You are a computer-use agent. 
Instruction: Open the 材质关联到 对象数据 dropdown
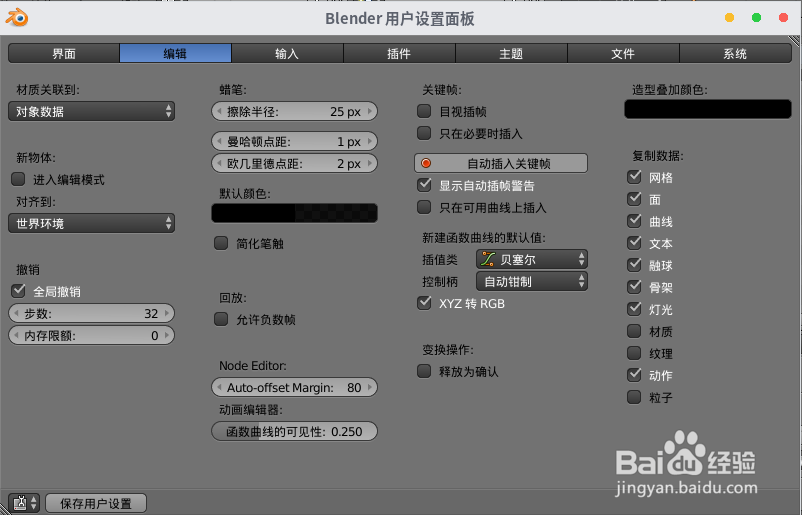click(92, 111)
